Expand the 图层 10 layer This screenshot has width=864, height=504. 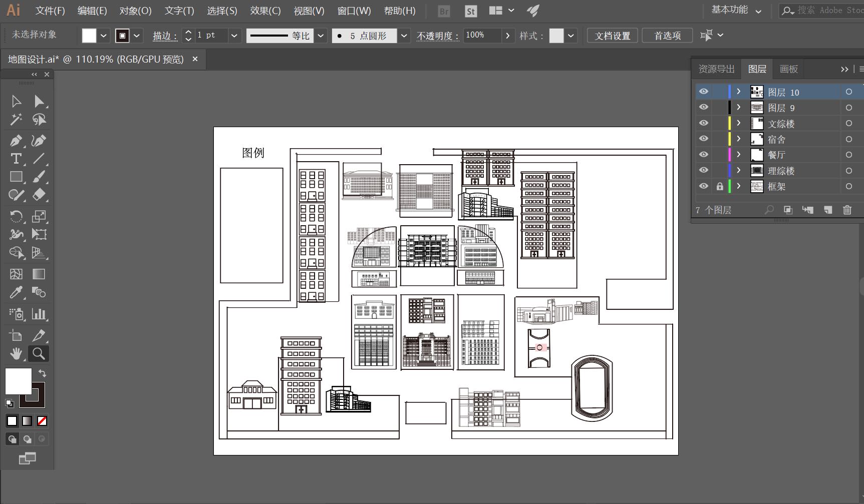point(738,92)
